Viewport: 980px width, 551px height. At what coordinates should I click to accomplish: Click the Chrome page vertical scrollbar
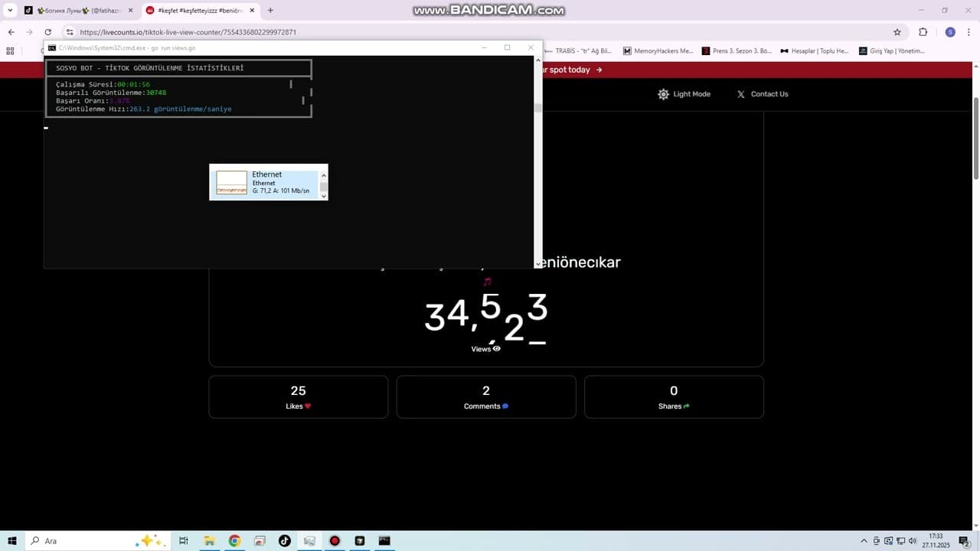pyautogui.click(x=975, y=138)
